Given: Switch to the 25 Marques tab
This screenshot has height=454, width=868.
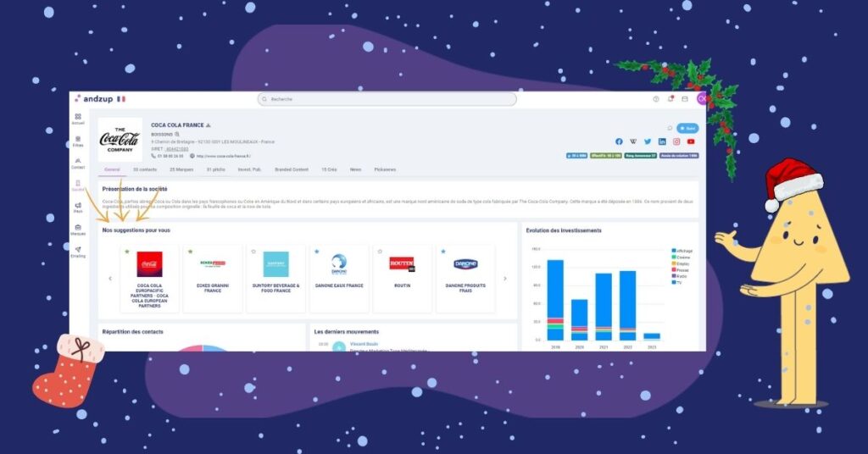Looking at the screenshot, I should click(181, 169).
